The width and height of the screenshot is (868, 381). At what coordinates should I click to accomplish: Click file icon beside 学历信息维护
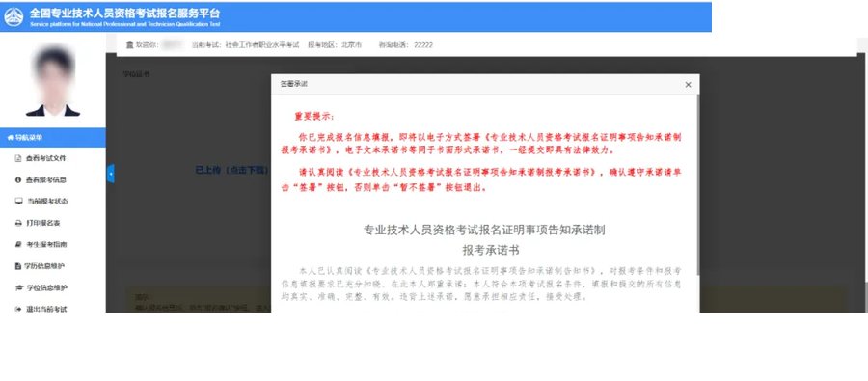(18, 266)
